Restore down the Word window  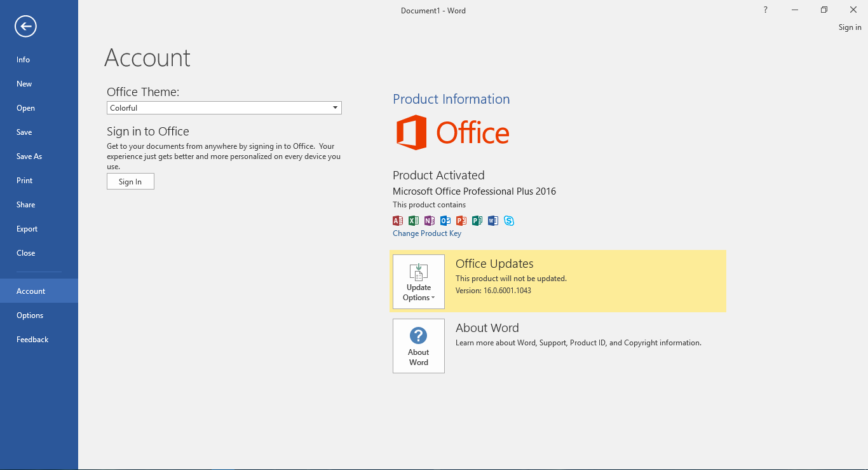coord(824,10)
